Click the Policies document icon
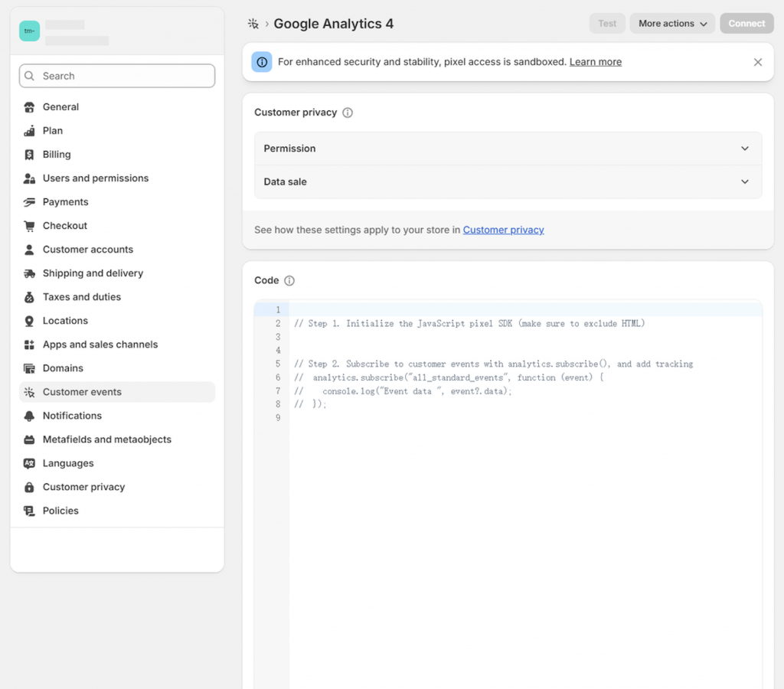The height and width of the screenshot is (689, 784). pyautogui.click(x=30, y=511)
